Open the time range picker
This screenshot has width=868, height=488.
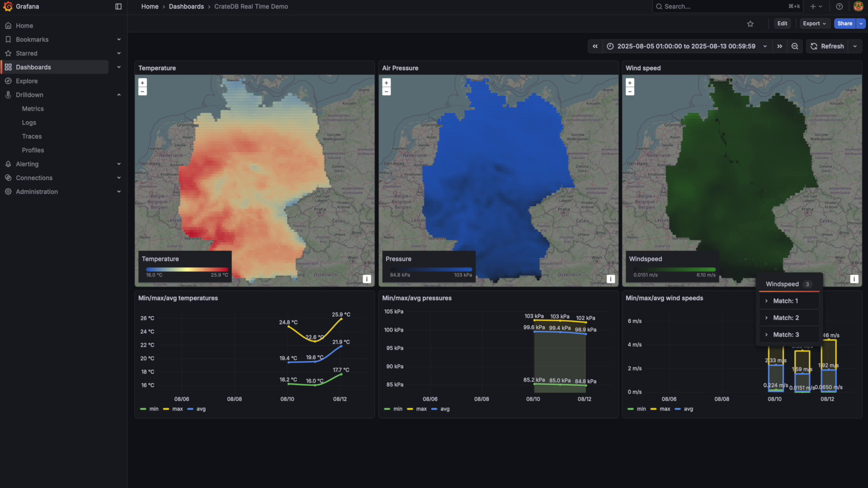pyautogui.click(x=687, y=46)
